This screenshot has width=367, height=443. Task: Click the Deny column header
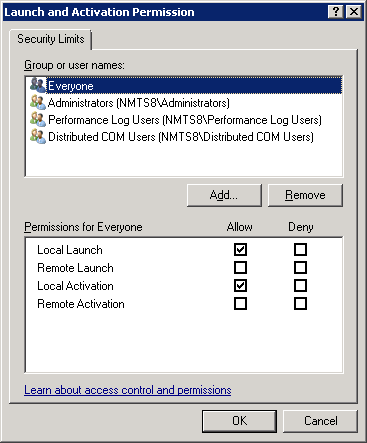301,227
